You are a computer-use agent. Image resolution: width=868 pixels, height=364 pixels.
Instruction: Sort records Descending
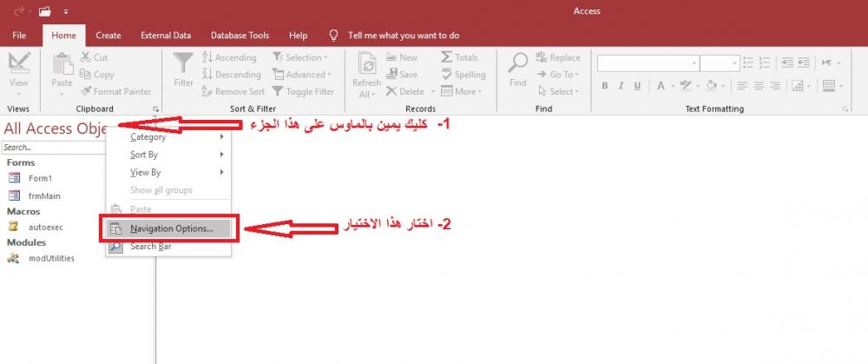click(x=232, y=74)
